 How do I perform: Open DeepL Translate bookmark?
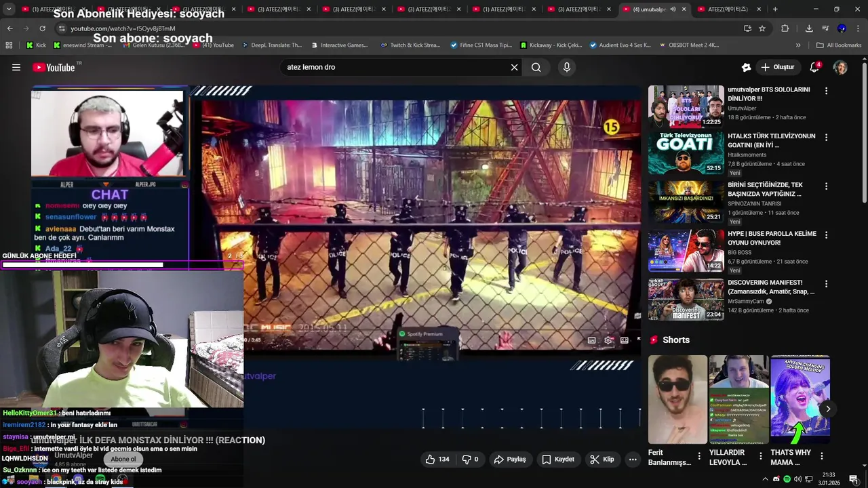point(271,45)
